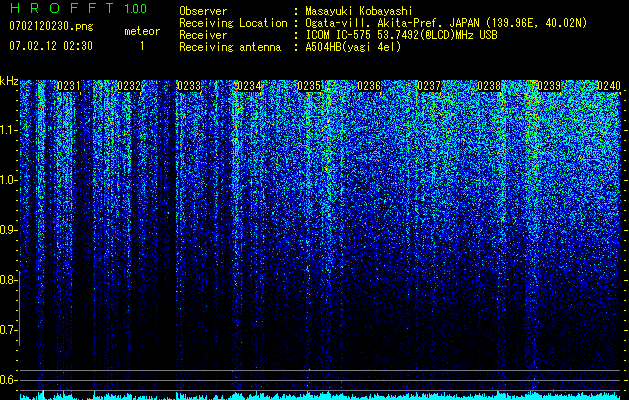Click the 0.6 kHz axis label

[x=7, y=380]
